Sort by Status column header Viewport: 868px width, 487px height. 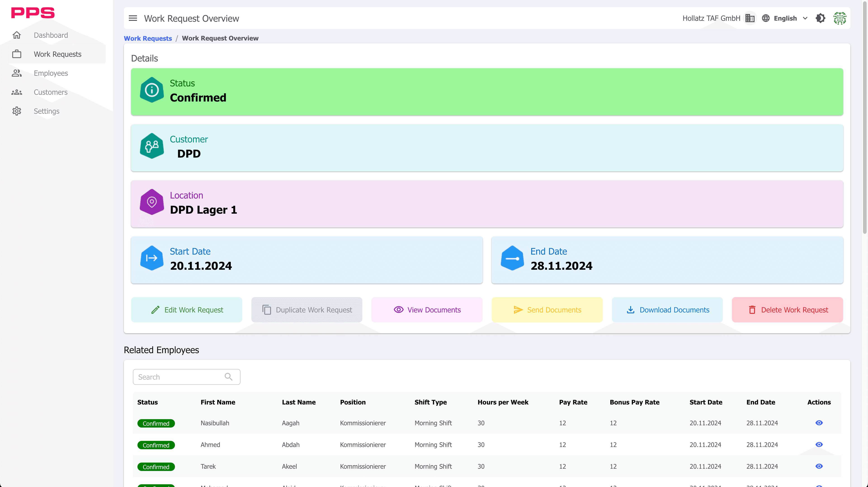(148, 402)
